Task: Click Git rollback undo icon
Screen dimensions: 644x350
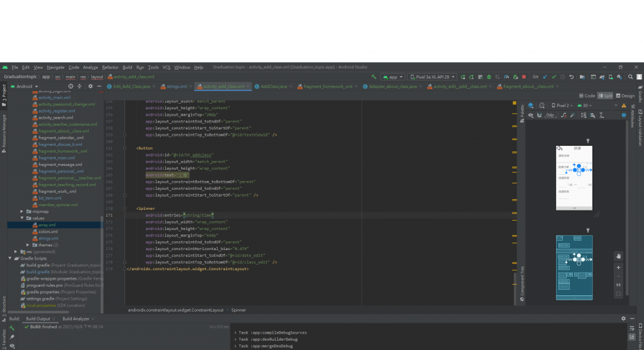Action: click(571, 77)
